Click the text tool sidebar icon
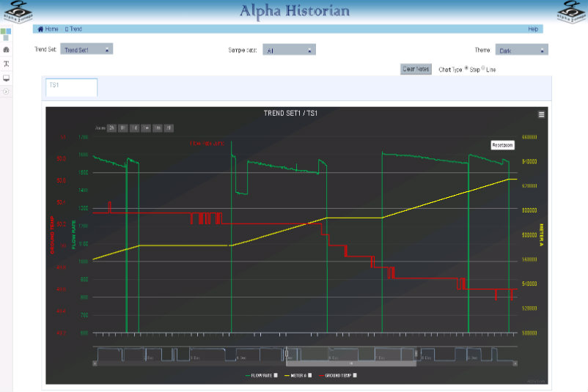This screenshot has height=392, width=588. (7, 64)
